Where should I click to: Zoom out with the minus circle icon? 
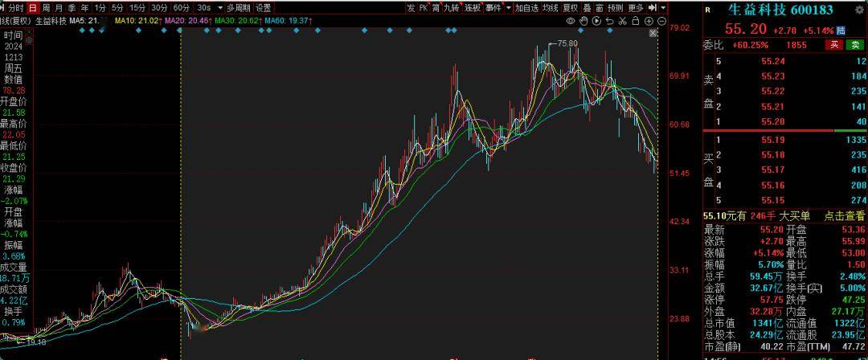(x=661, y=21)
